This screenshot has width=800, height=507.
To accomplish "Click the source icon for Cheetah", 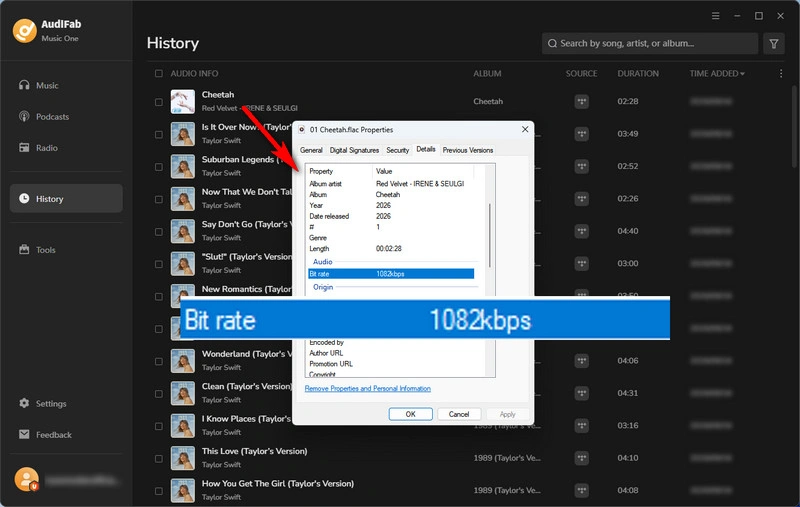I will coord(581,101).
